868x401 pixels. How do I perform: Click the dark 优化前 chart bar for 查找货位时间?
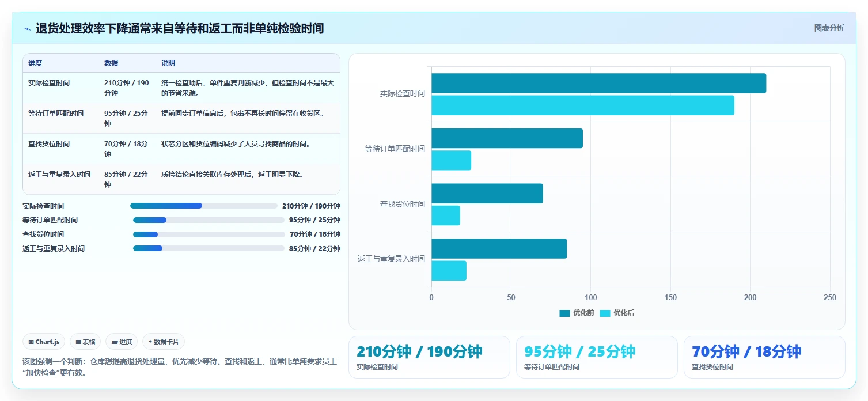coord(487,194)
